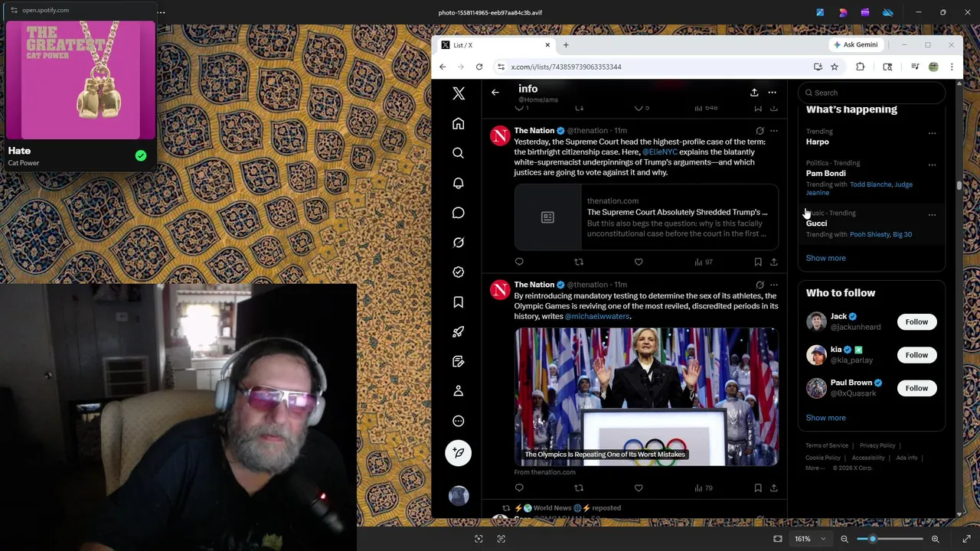Bookmark this page with the star icon
Viewport: 980px width, 551px height.
coord(835,67)
